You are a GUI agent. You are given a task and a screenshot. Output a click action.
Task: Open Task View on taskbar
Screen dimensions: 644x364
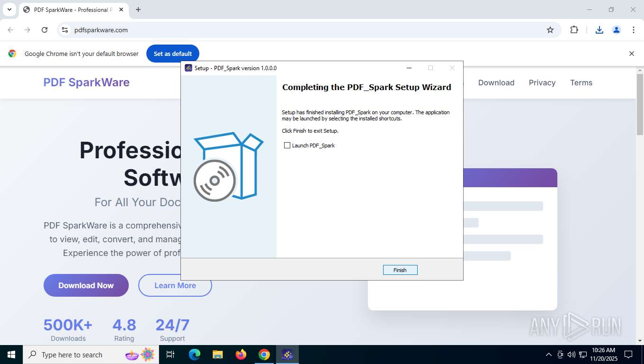pos(170,355)
